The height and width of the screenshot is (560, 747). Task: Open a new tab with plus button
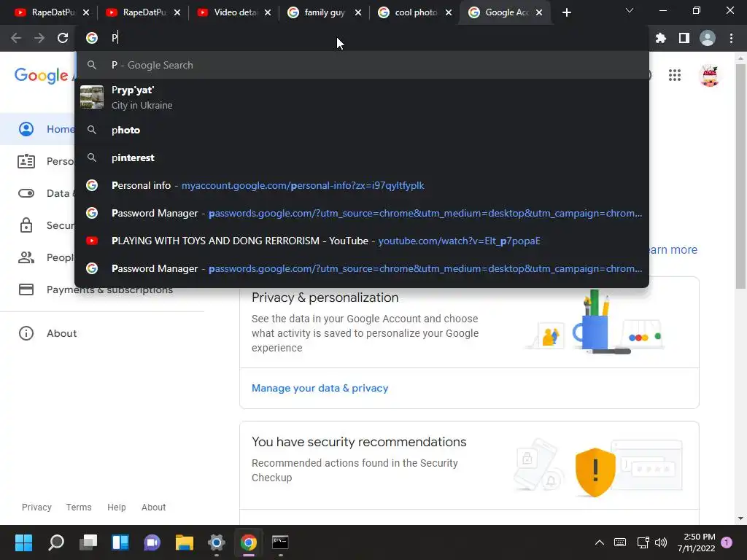[x=566, y=12]
